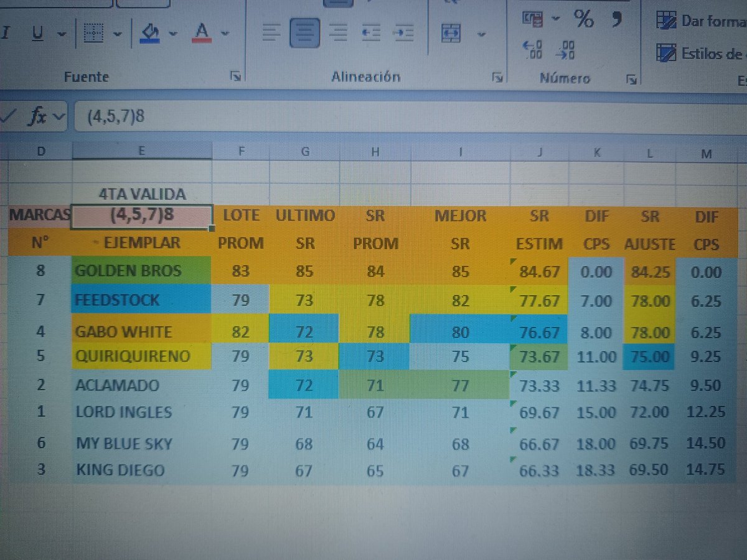Screen dimensions: 747x560
Task: Select column E header
Action: [142, 151]
